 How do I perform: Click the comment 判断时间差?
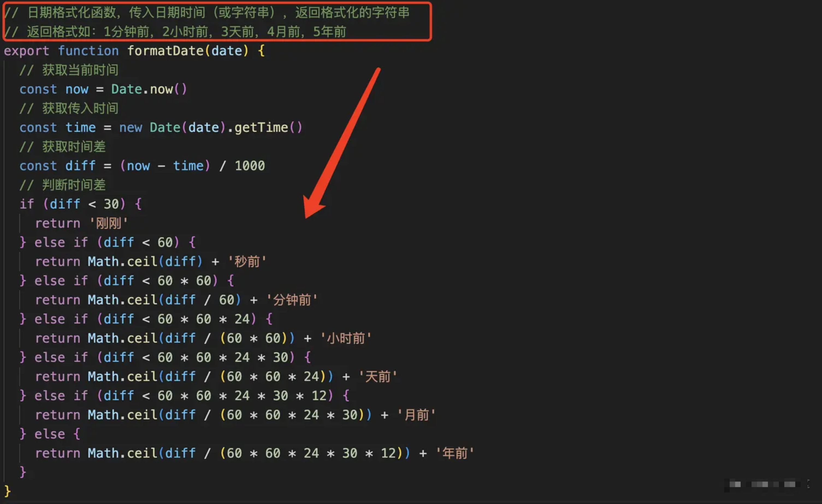[74, 185]
